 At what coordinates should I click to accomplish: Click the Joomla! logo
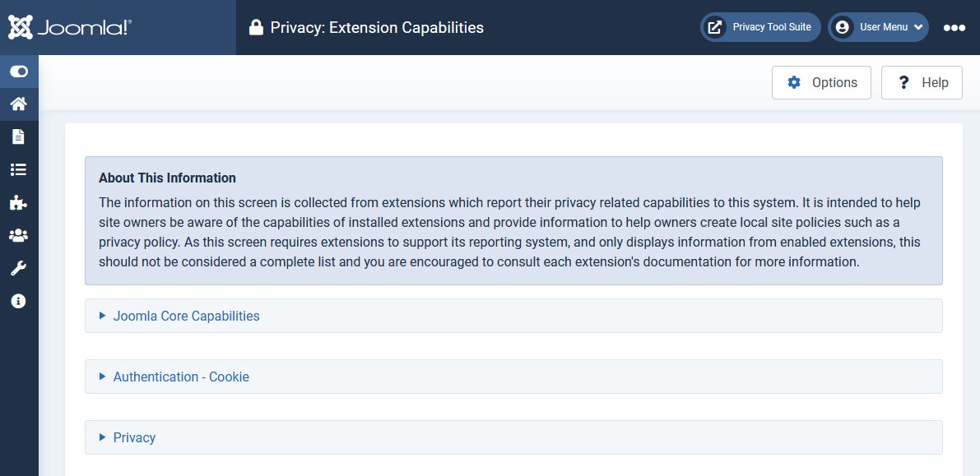click(x=70, y=27)
